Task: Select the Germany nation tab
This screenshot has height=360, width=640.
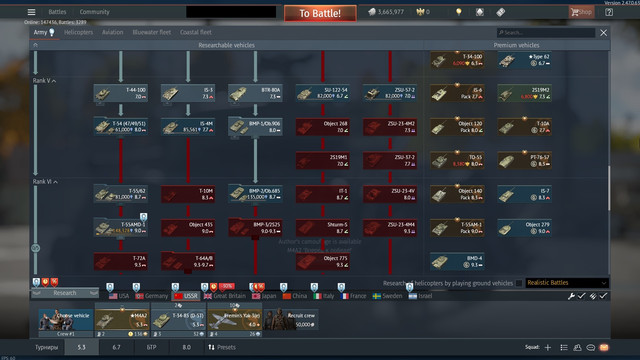Action: tap(151, 296)
